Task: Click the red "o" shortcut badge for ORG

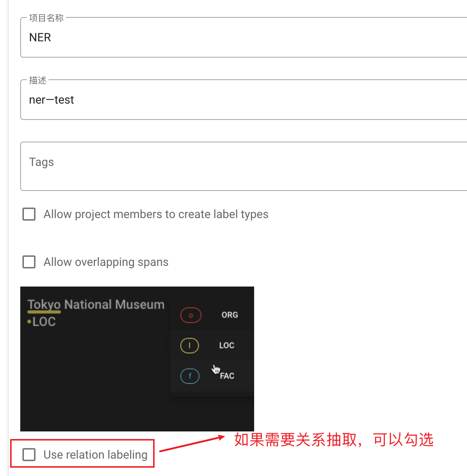Action: click(190, 315)
